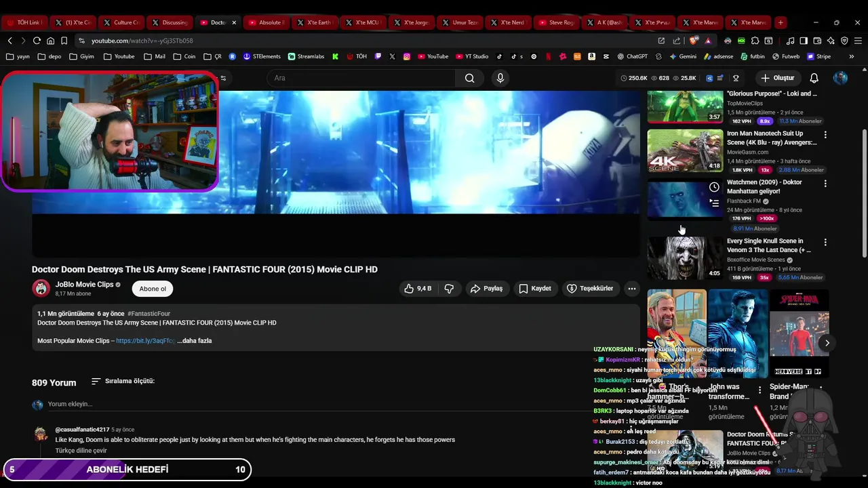Go to browser home page

[x=50, y=41]
